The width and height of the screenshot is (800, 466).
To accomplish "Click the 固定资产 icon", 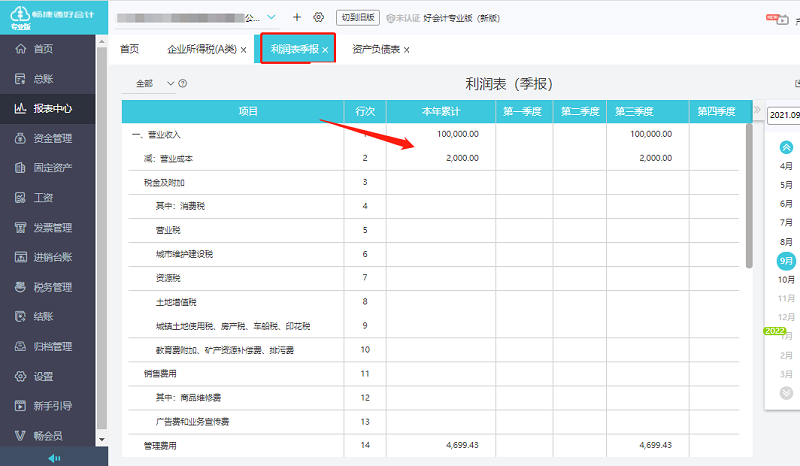I will coord(20,167).
